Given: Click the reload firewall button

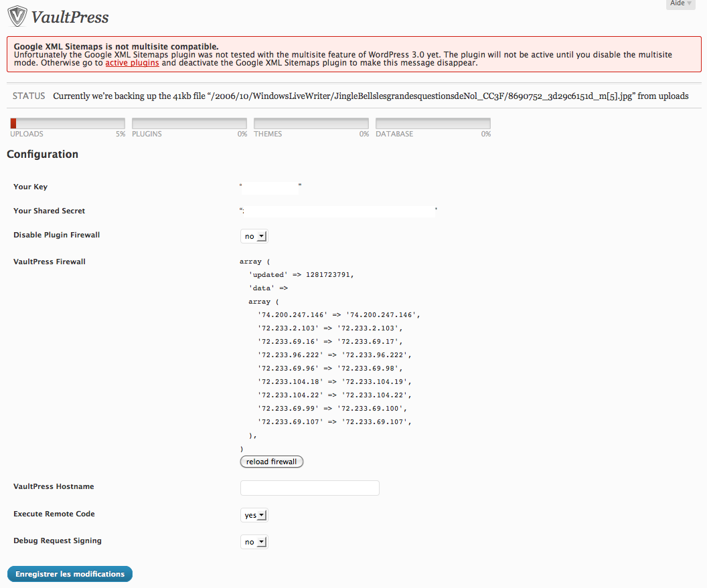Looking at the screenshot, I should tap(271, 462).
